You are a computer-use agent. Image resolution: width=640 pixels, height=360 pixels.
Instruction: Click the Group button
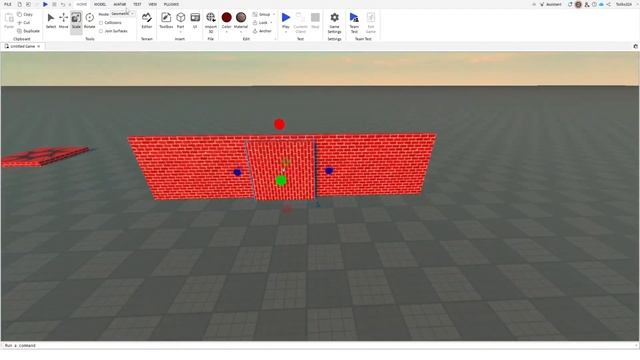pyautogui.click(x=262, y=14)
